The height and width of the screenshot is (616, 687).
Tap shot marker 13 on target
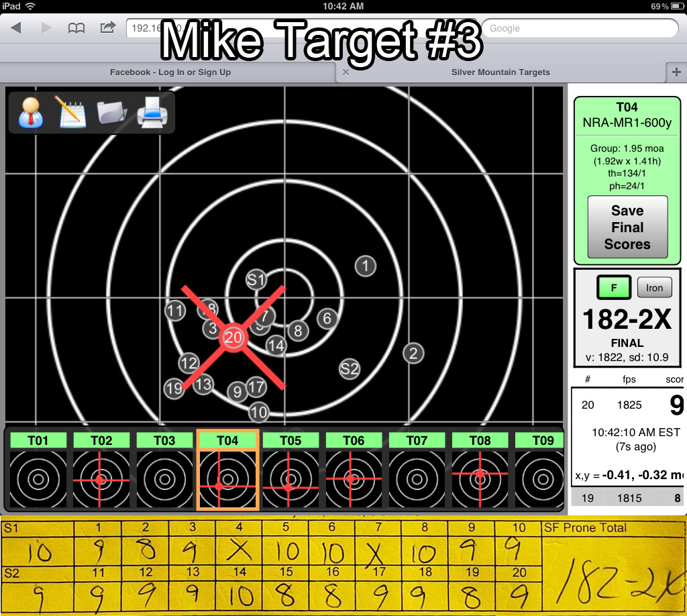click(203, 384)
